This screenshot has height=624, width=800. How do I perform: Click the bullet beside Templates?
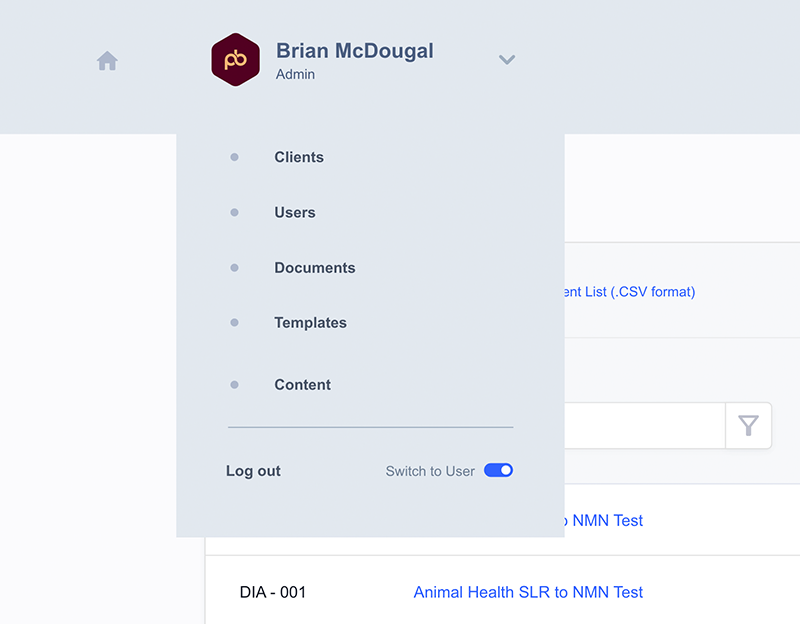coord(234,322)
